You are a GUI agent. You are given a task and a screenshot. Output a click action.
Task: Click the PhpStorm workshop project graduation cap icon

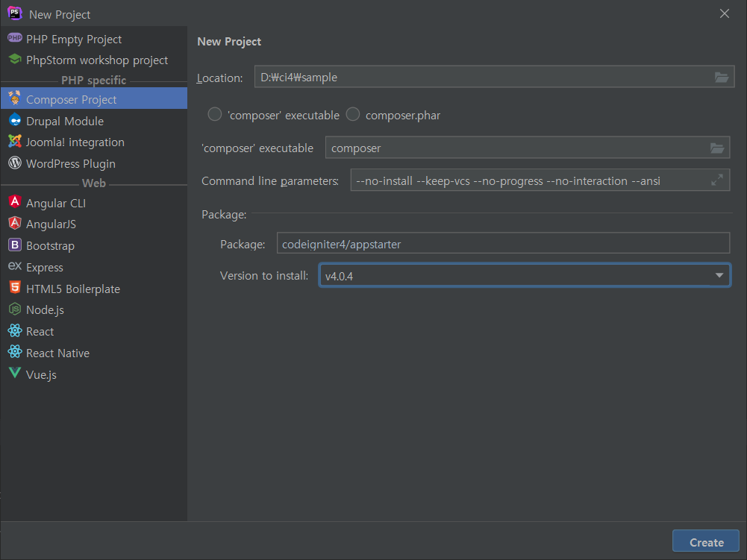[15, 59]
